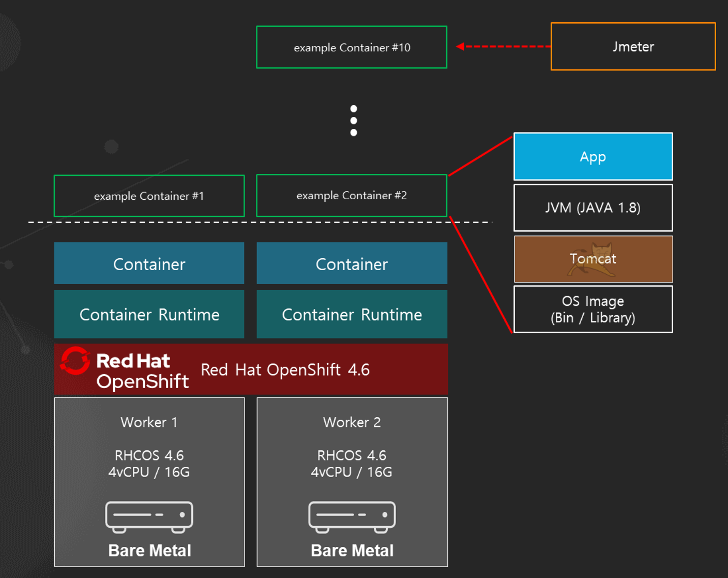Click the left Container block
This screenshot has height=578, width=728.
point(149,264)
